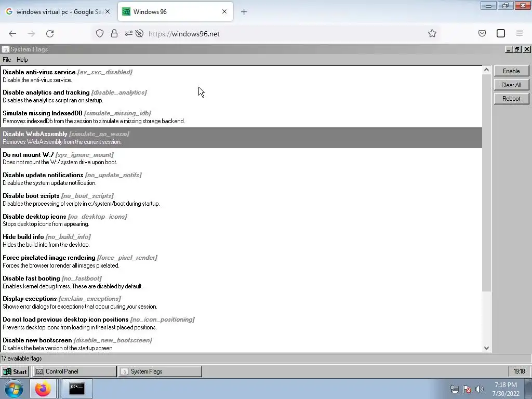Open the tracking protection shield icon
Viewport: 532px width, 399px height.
coord(99,33)
